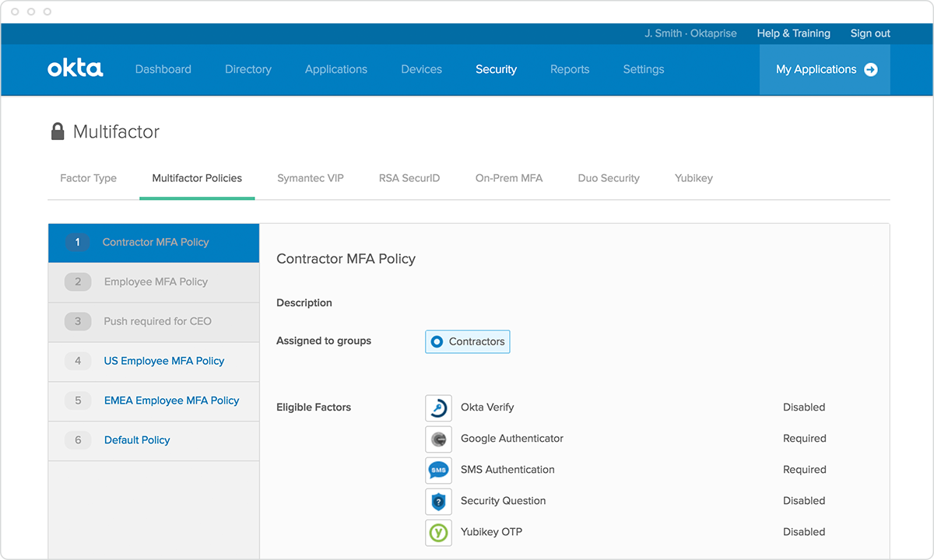
Task: Choose the Default Policy entry
Action: 137,440
